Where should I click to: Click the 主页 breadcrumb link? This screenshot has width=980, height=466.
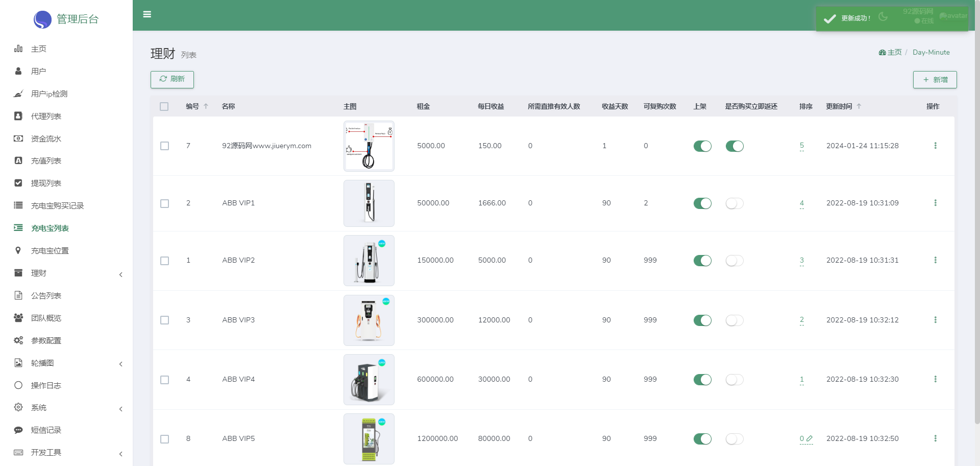point(890,52)
